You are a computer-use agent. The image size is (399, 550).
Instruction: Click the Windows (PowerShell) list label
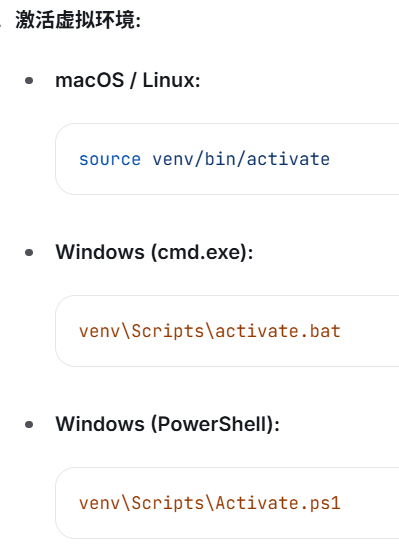pos(168,424)
